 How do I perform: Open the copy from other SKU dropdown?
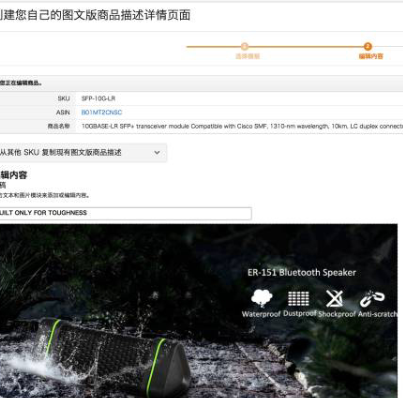[x=83, y=153]
